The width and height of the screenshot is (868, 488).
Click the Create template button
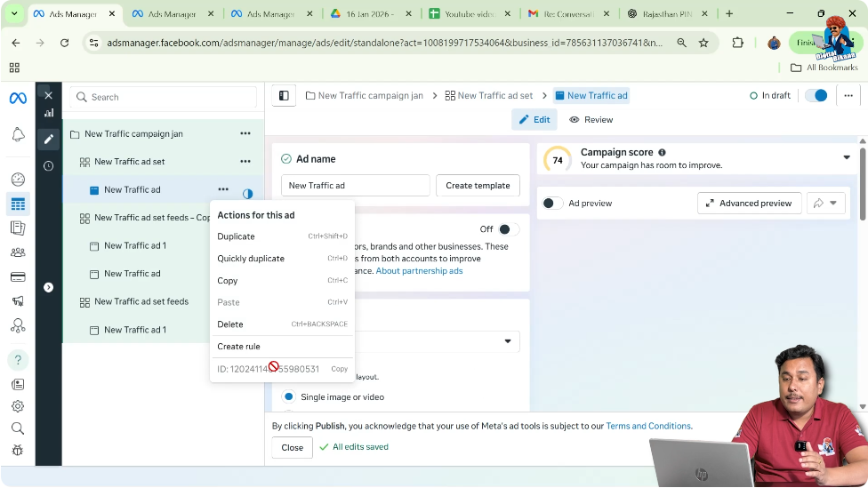[x=478, y=186]
